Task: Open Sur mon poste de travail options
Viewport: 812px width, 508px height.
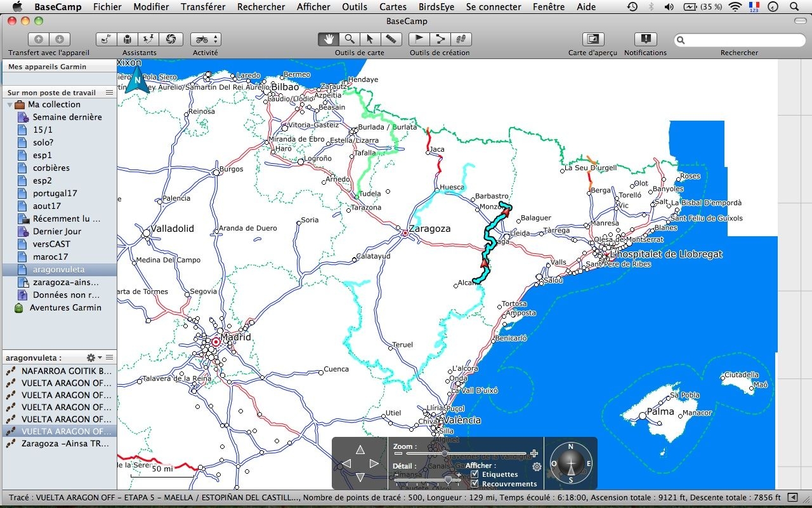Action: click(x=109, y=93)
